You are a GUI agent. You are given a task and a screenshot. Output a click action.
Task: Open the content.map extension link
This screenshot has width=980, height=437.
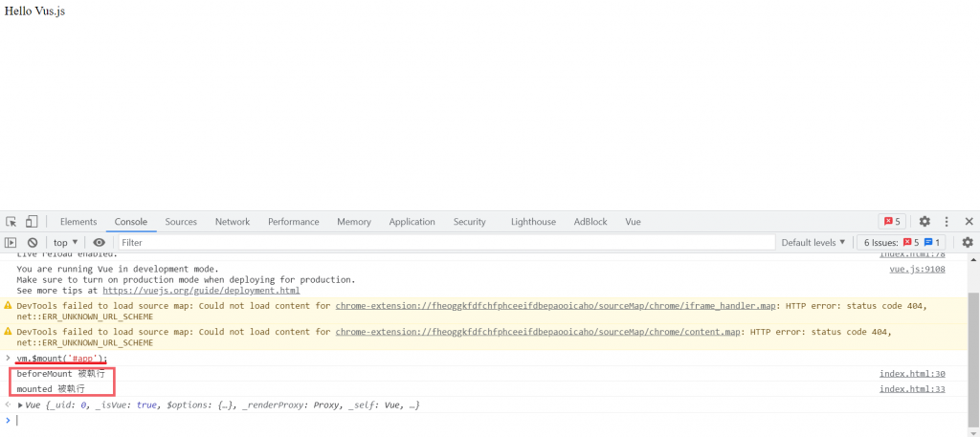(540, 332)
